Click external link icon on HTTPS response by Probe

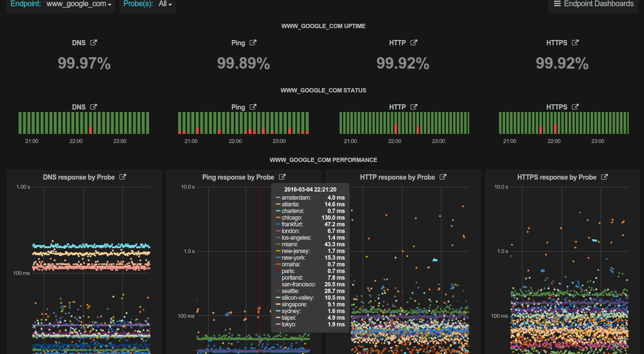click(x=604, y=177)
